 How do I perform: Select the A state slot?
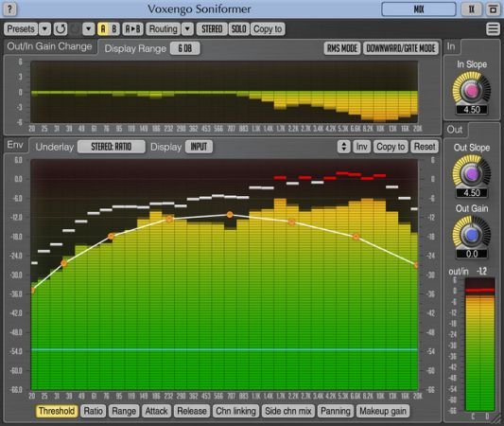[103, 29]
